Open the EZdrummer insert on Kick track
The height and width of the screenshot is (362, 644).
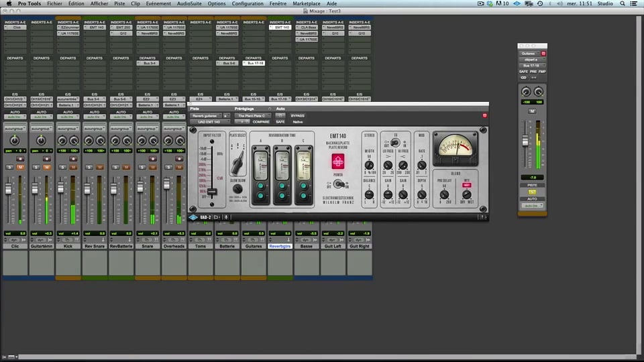(68, 27)
